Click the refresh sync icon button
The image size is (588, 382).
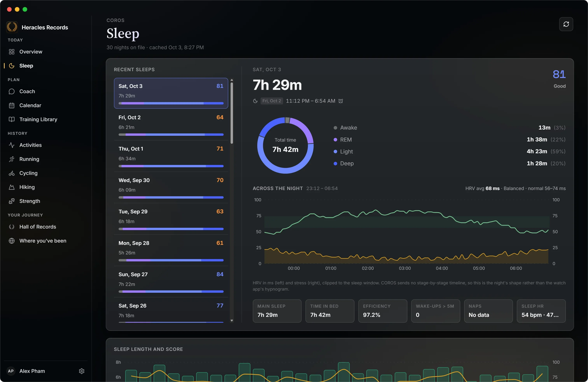(x=566, y=24)
